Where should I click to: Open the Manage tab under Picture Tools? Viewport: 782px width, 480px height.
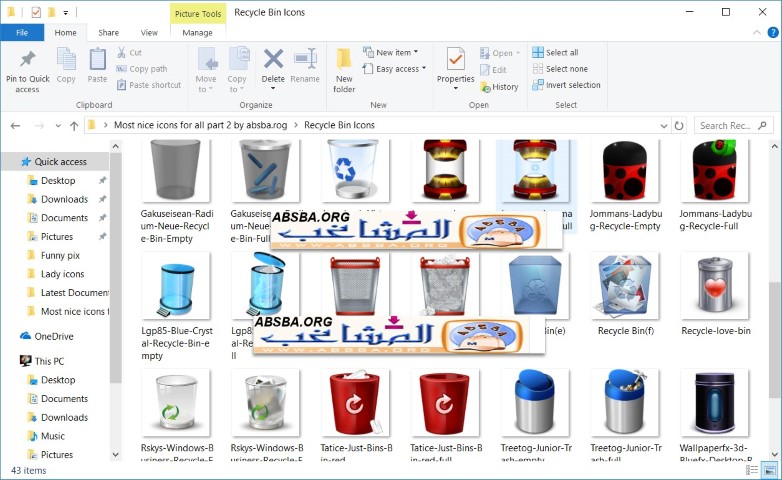[x=197, y=32]
